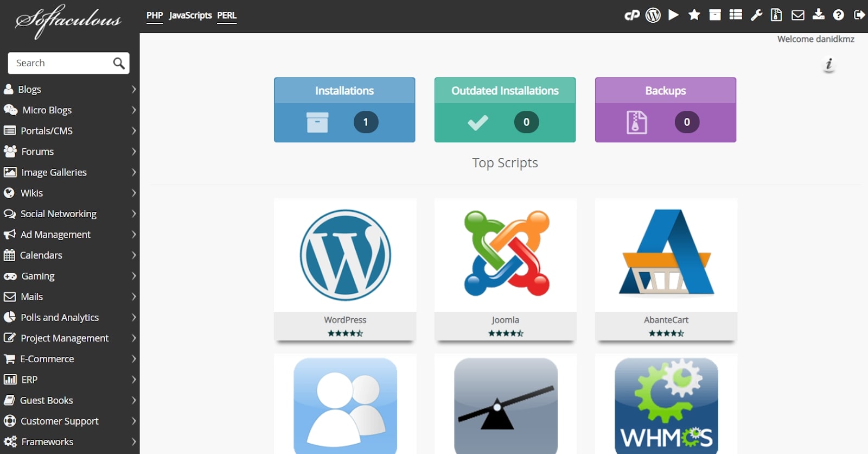
Task: Click the info icon below welcome text
Action: point(829,64)
